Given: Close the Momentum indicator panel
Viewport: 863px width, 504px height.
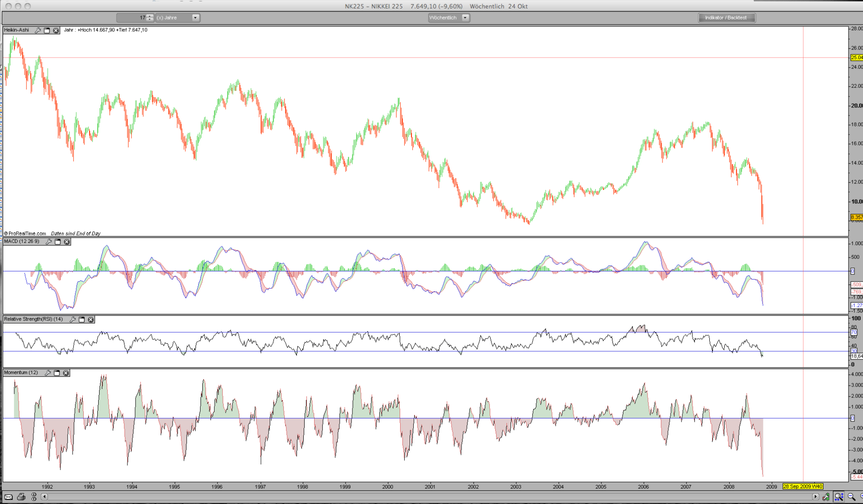Looking at the screenshot, I should click(x=66, y=373).
